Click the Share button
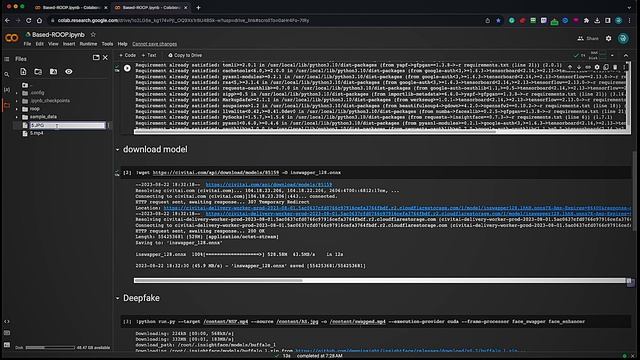Screen dimensions: 640x360 point(588,38)
